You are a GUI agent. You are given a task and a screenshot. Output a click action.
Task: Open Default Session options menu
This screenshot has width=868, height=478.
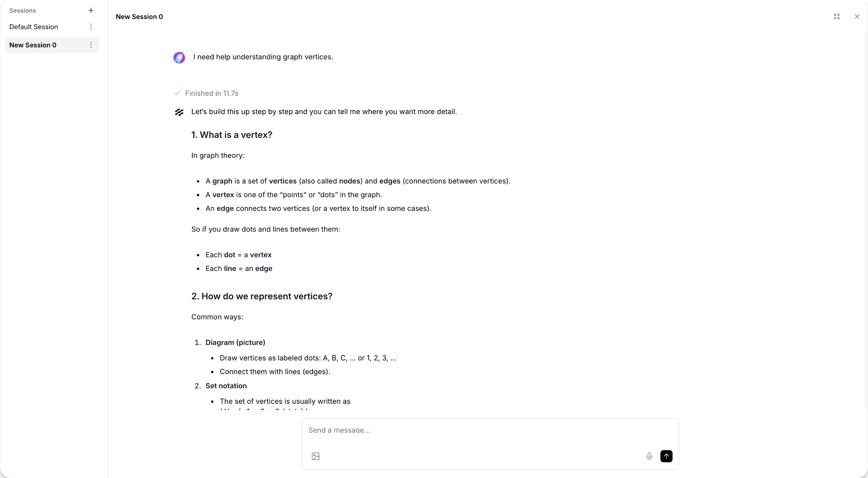(x=91, y=27)
